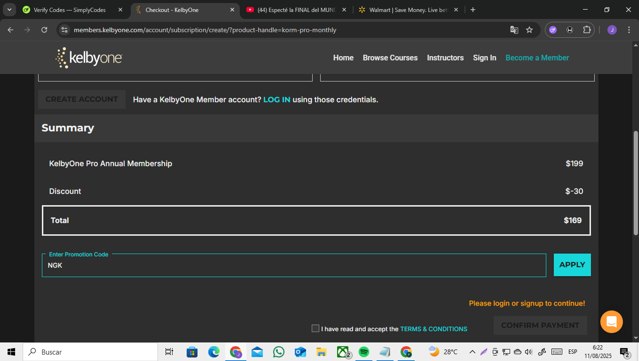The image size is (639, 361).
Task: Click the $199 membership price
Action: [574, 163]
